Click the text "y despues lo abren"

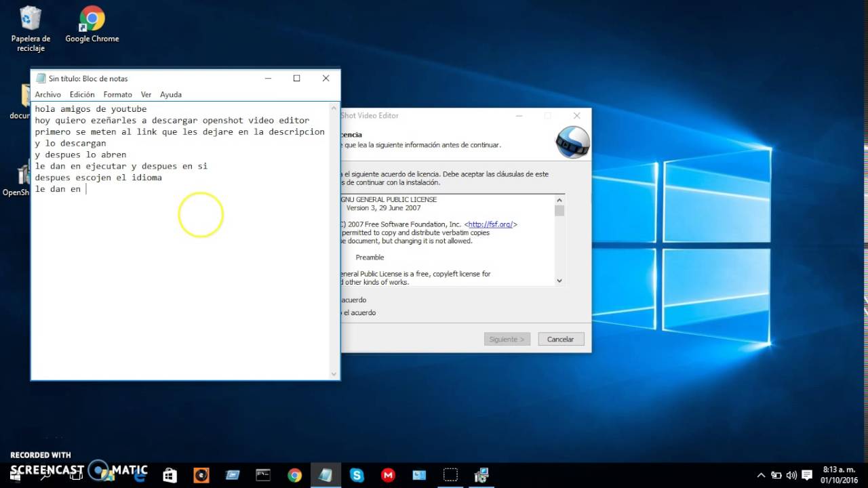pyautogui.click(x=81, y=155)
